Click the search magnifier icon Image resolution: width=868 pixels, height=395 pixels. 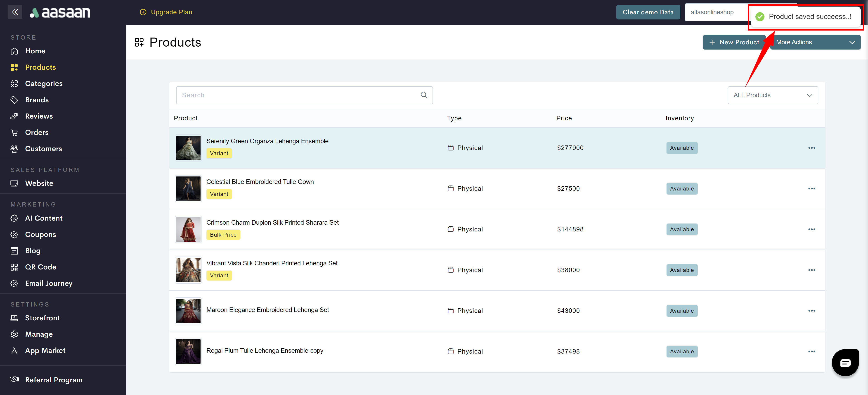(x=424, y=95)
